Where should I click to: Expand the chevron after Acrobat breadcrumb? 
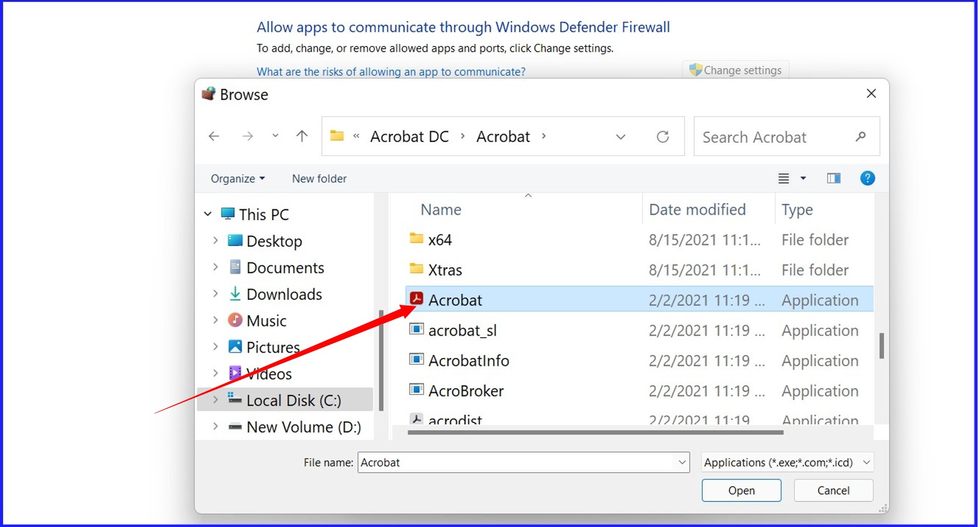[x=544, y=136]
